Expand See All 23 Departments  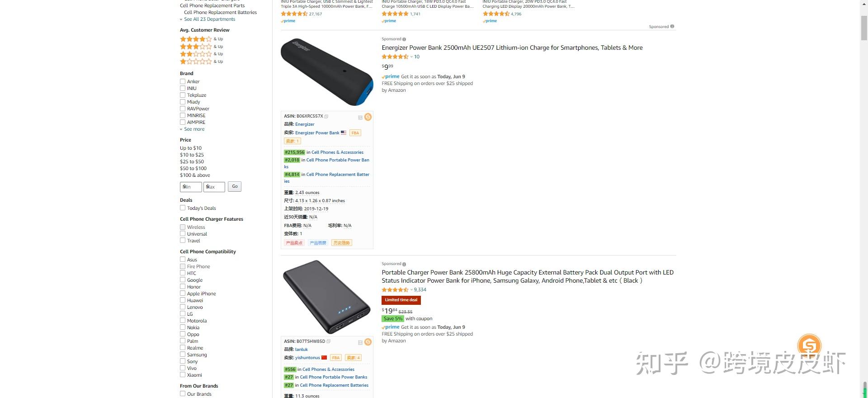209,19
